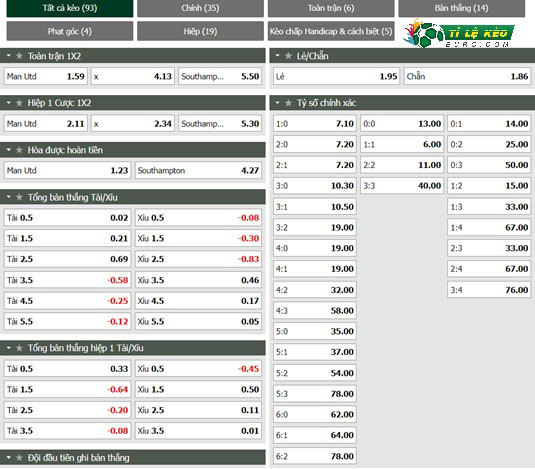Collapse the Tỷ số chính xác section arrow
The height and width of the screenshot is (469, 535).
pos(277,103)
